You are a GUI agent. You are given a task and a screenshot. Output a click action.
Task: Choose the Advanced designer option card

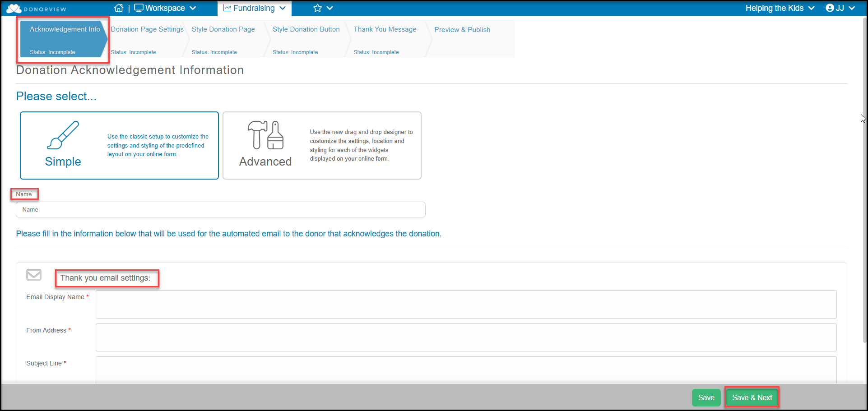322,145
